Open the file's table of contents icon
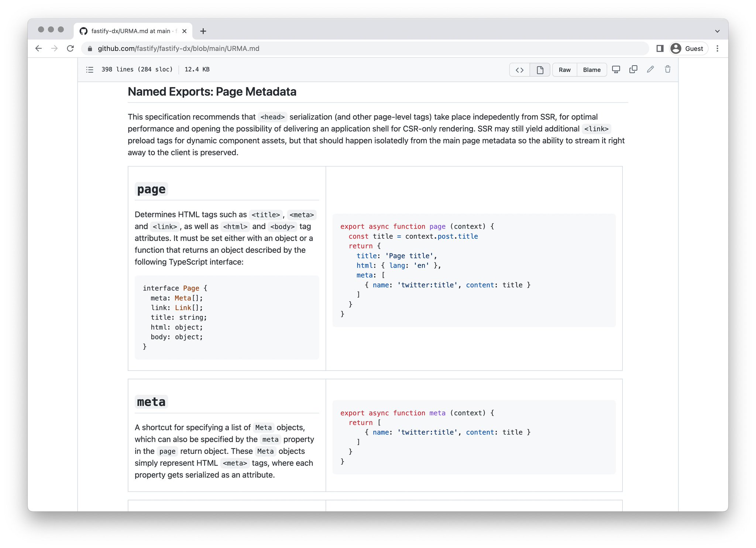This screenshot has height=548, width=756. 89,69
